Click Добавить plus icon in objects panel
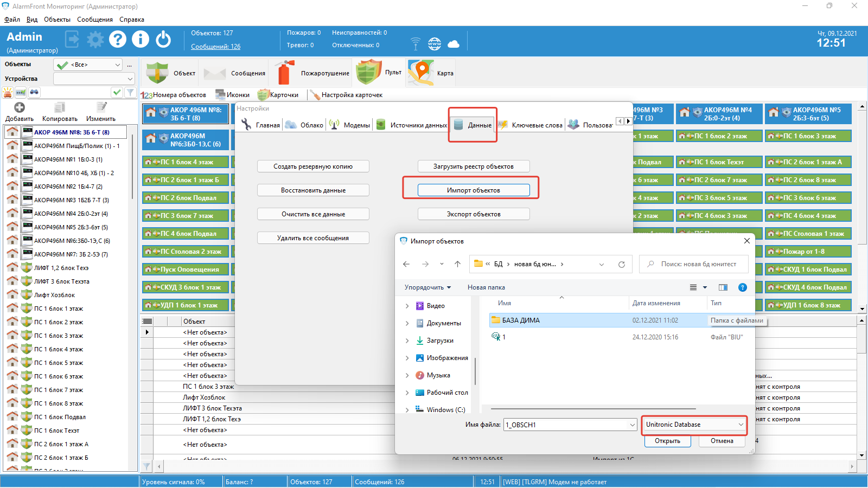This screenshot has height=488, width=868. 20,107
